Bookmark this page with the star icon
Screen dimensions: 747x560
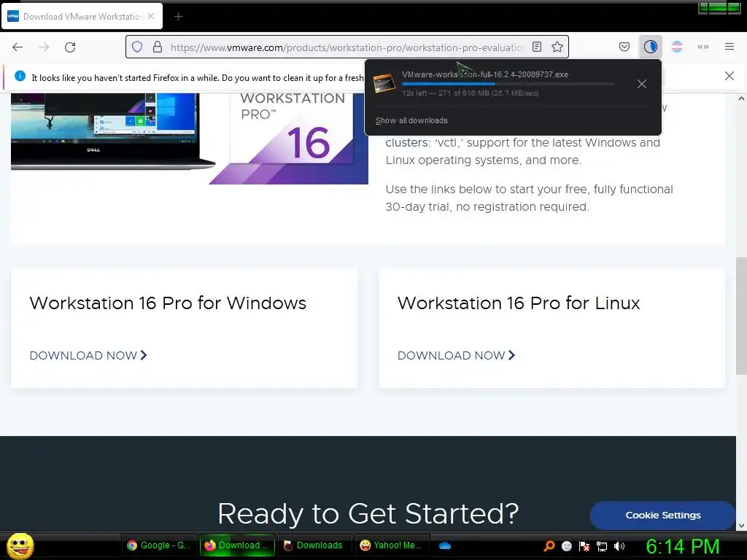coord(557,47)
